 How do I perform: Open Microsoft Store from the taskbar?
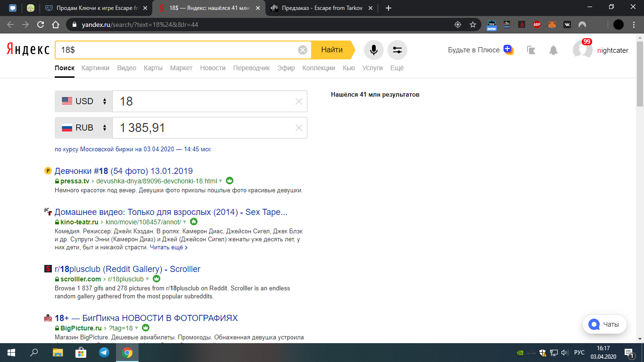81,353
